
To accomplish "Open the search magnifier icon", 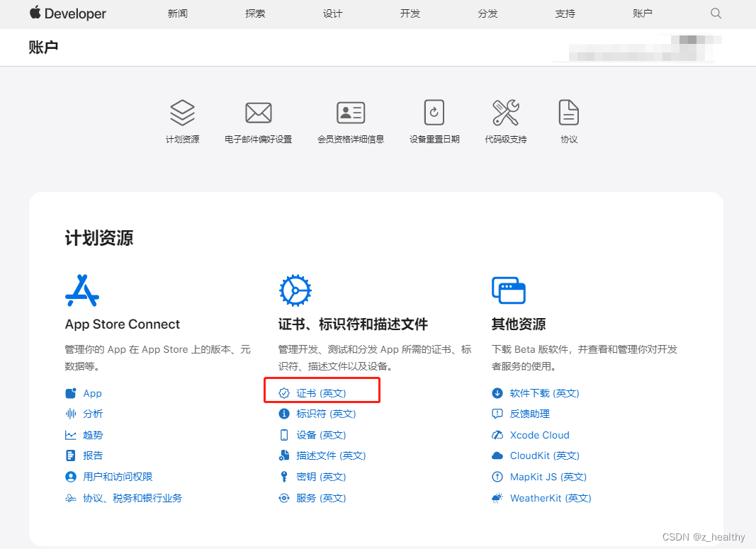I will tap(716, 13).
